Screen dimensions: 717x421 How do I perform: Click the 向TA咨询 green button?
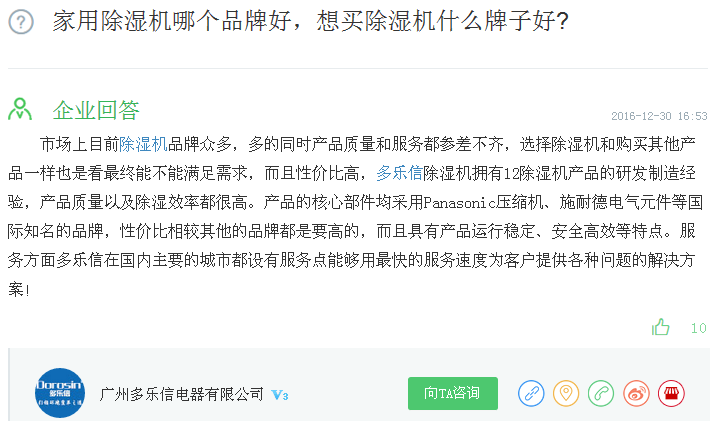pyautogui.click(x=453, y=393)
